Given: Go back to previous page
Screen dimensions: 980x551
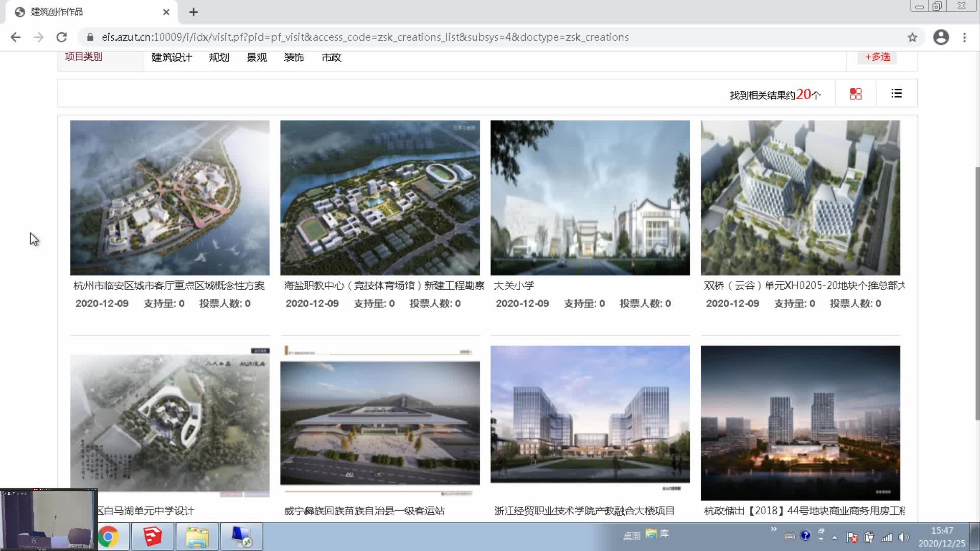Looking at the screenshot, I should pos(16,37).
